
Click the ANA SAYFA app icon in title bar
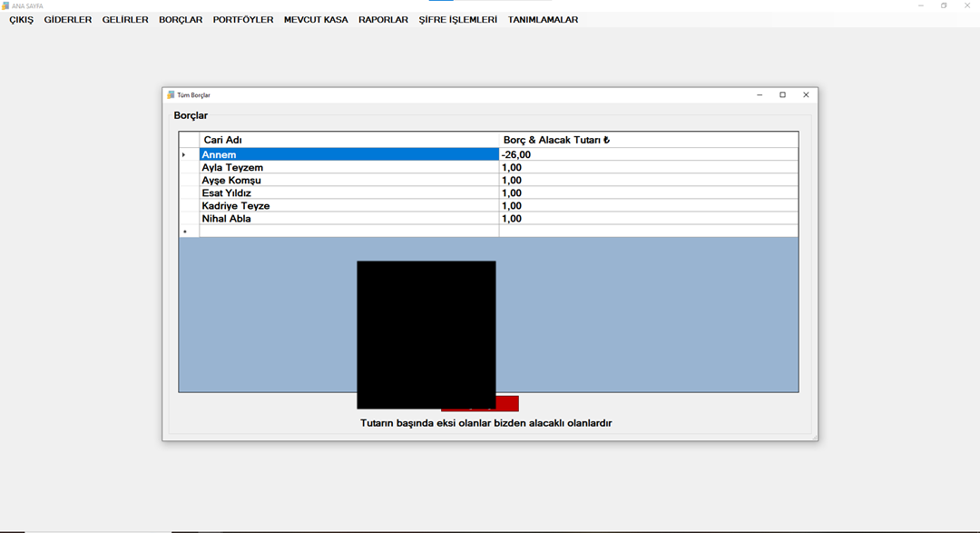click(5, 5)
